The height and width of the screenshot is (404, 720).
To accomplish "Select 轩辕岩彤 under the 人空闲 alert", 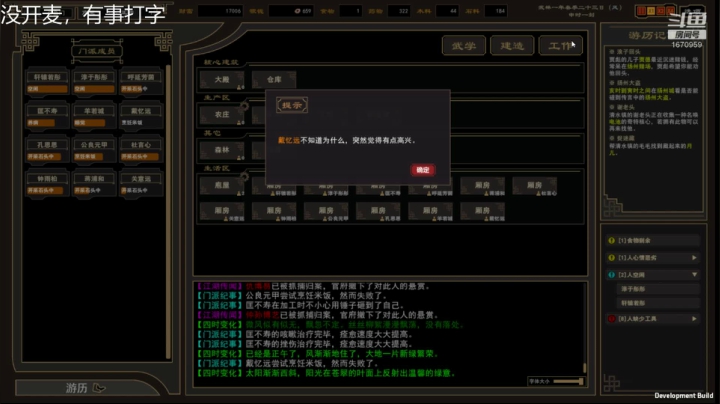I will (x=658, y=303).
